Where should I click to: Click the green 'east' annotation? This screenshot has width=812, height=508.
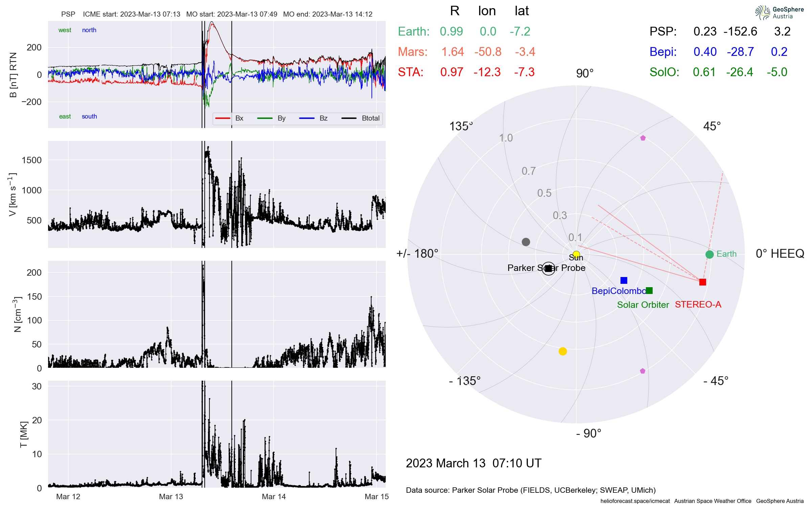pos(65,117)
